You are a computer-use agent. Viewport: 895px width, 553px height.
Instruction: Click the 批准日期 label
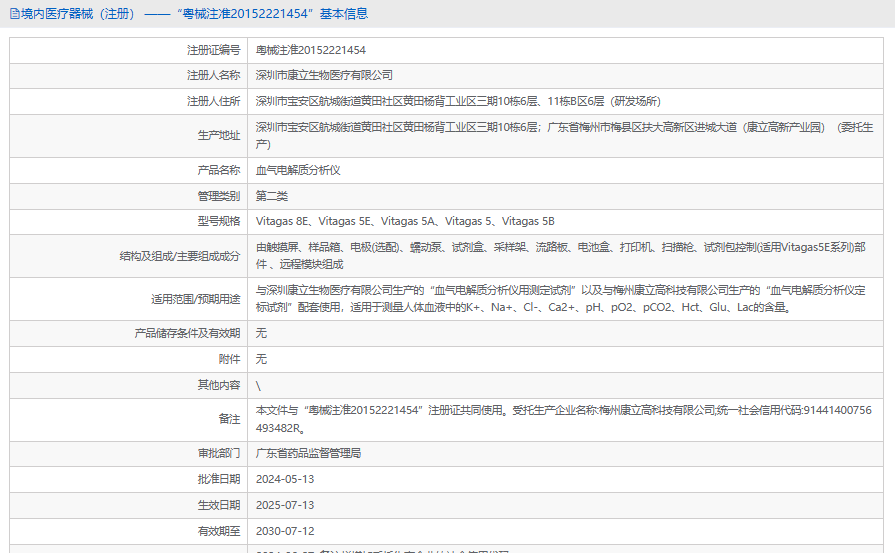(219, 479)
